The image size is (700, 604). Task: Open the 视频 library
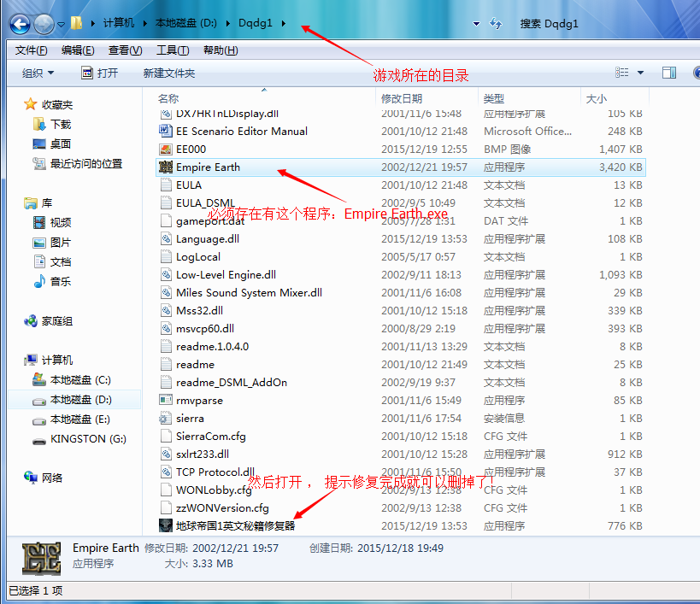tap(61, 223)
